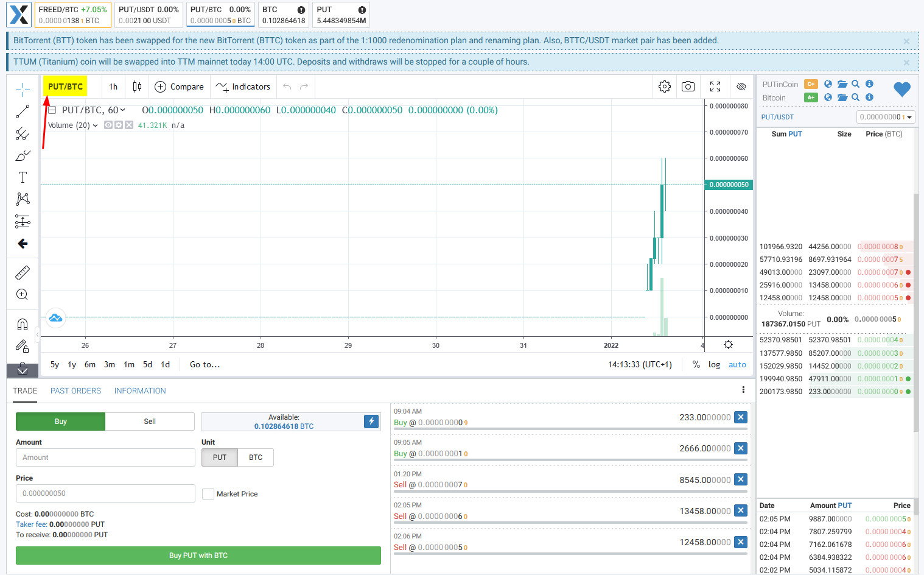Show PUTinCoin info icon
The width and height of the screenshot is (924, 575).
pos(869,84)
